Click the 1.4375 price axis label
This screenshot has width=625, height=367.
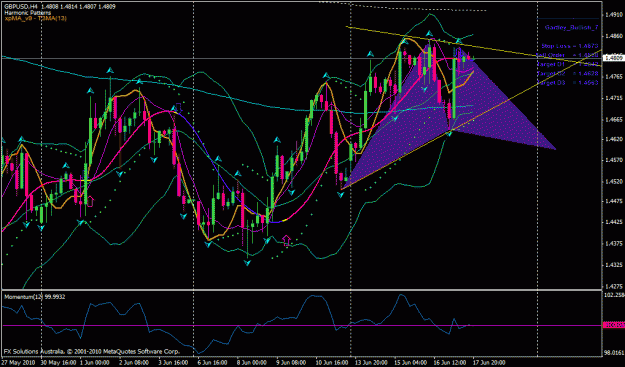(x=613, y=243)
